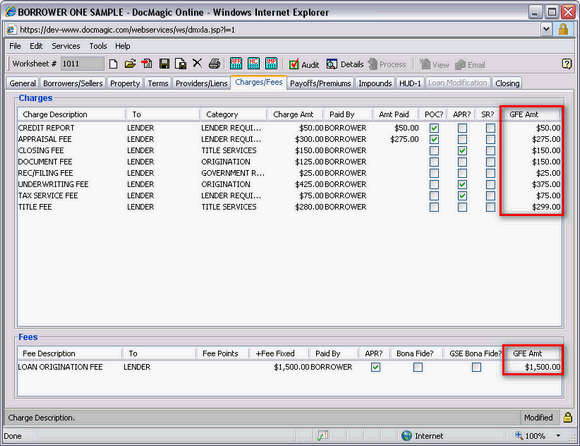Run Audit from the toolbar

pyautogui.click(x=304, y=64)
